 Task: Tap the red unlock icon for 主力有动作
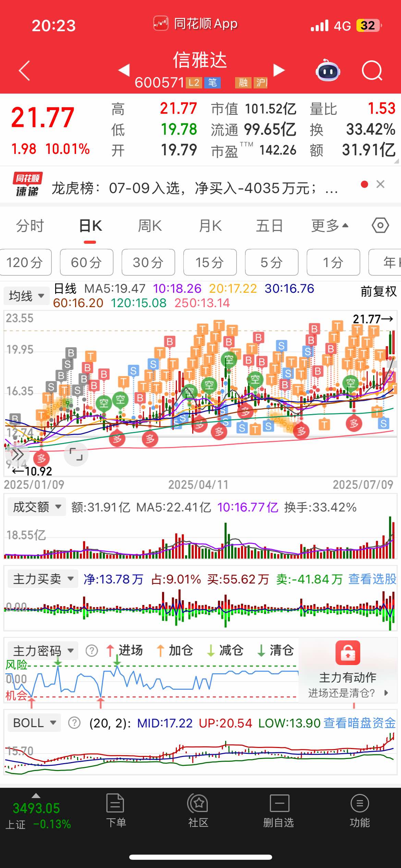[348, 653]
